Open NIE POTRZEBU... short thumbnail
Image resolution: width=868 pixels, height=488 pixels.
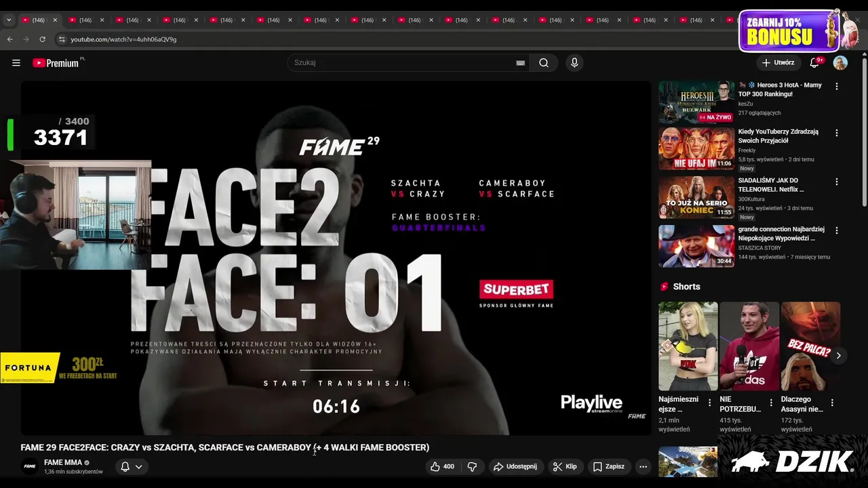click(x=749, y=346)
